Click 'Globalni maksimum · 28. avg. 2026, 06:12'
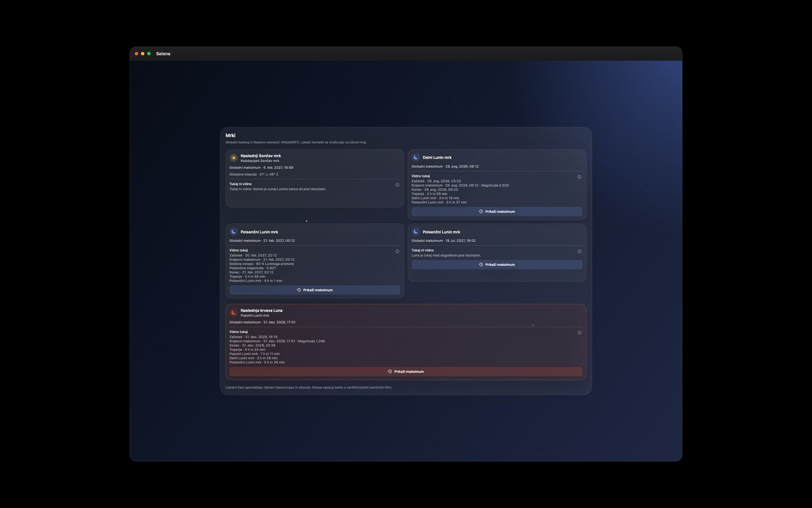Image resolution: width=812 pixels, height=508 pixels. [445, 167]
